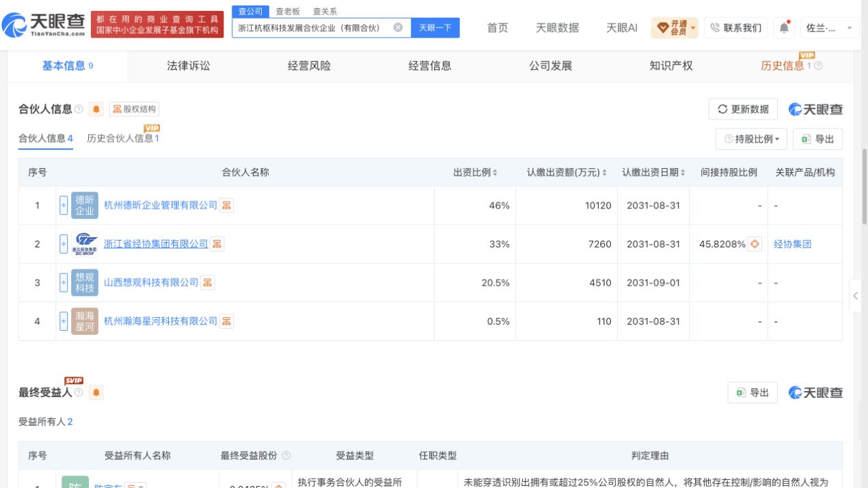Open equity chart icon for 杭州德昕企业管理有限公司

pos(226,205)
